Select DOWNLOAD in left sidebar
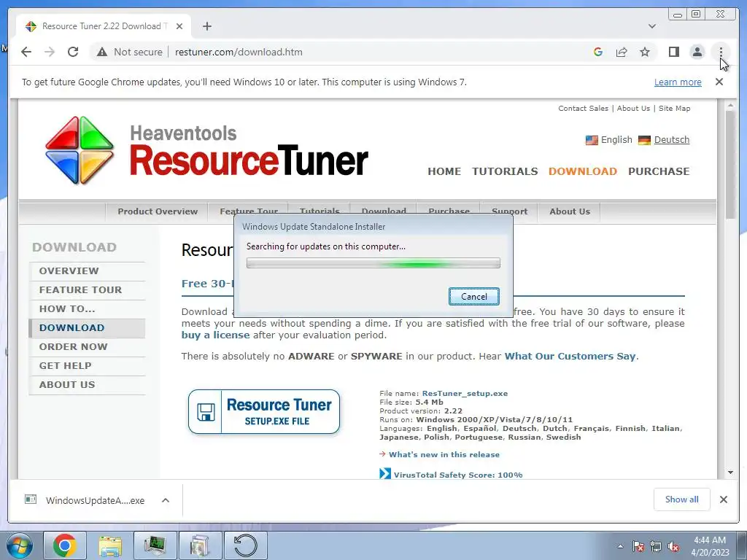This screenshot has height=560, width=747. pyautogui.click(x=88, y=328)
